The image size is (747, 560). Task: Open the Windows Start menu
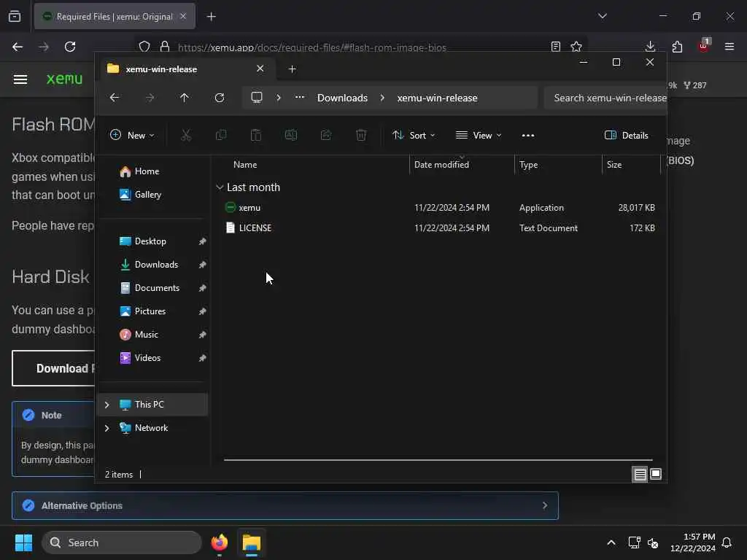[23, 542]
